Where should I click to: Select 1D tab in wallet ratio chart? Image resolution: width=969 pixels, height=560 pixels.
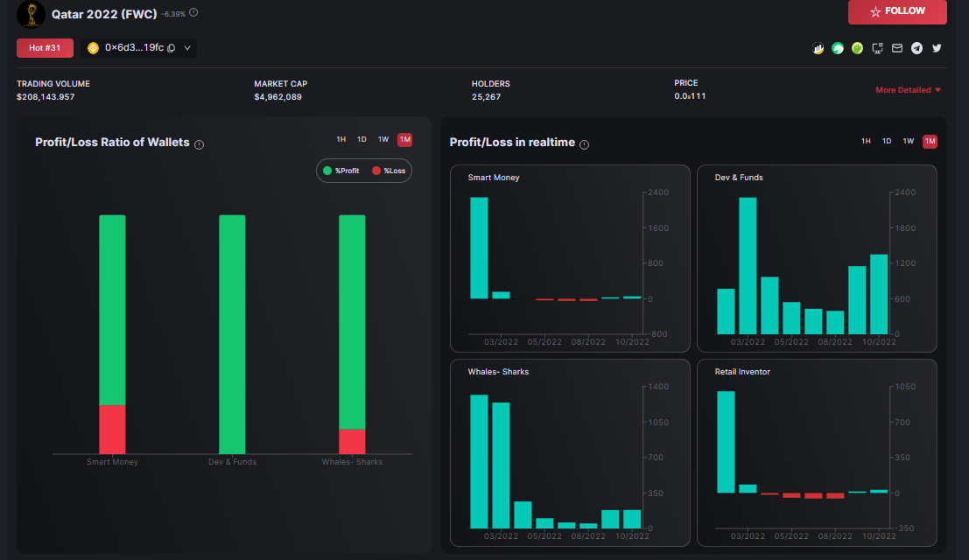(x=362, y=139)
